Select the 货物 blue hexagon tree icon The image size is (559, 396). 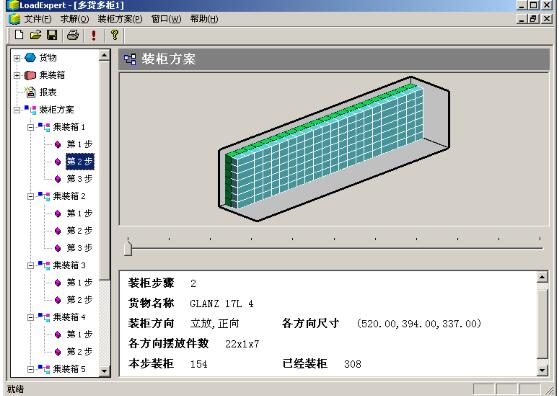(31, 57)
